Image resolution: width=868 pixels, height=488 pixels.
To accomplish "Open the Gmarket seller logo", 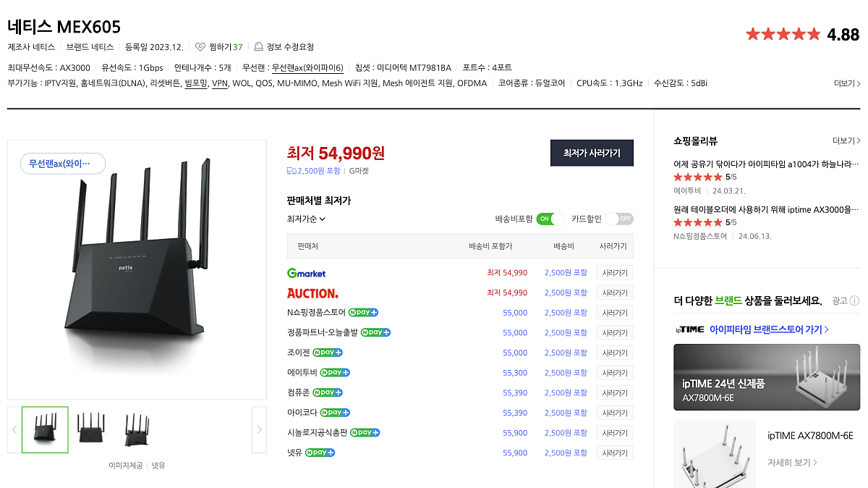I will (306, 273).
